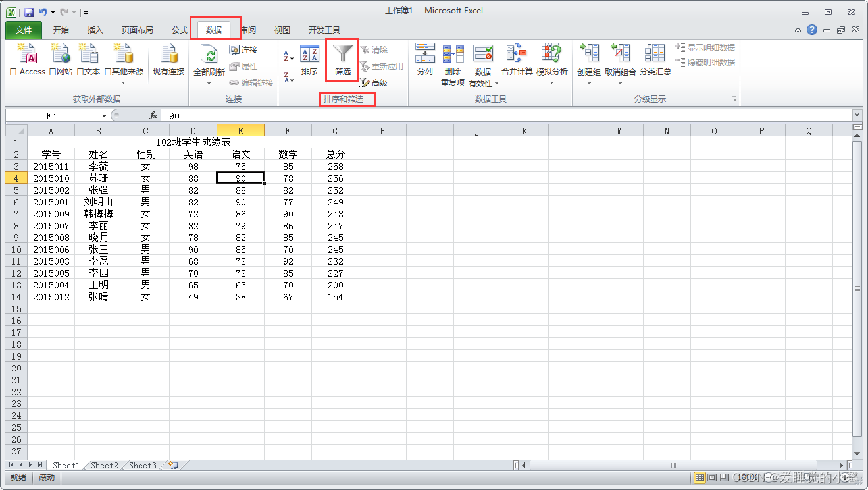Click in the formula bar showing 90
868x490 pixels.
(x=505, y=115)
